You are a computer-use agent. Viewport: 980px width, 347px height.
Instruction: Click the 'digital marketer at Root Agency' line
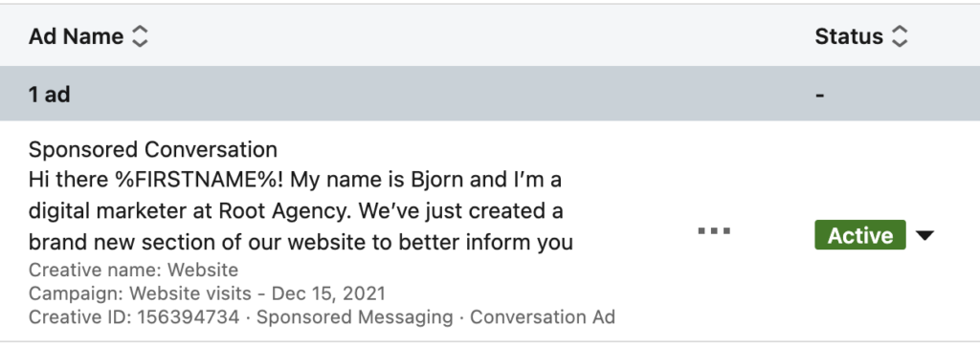pyautogui.click(x=296, y=211)
